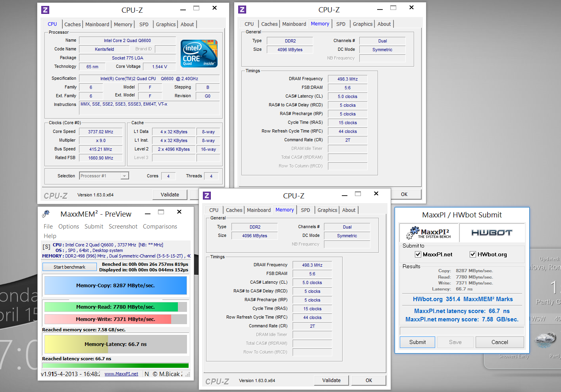Viewport: 561px width, 392px height.
Task: Click the CPU-Z purple logo icon in the top-left CPU window
Action: [x=45, y=10]
